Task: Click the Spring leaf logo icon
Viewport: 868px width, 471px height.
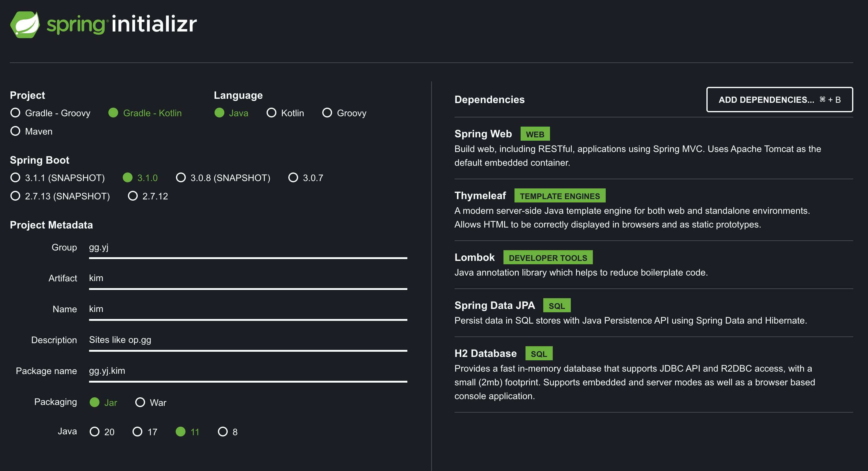Action: tap(25, 24)
